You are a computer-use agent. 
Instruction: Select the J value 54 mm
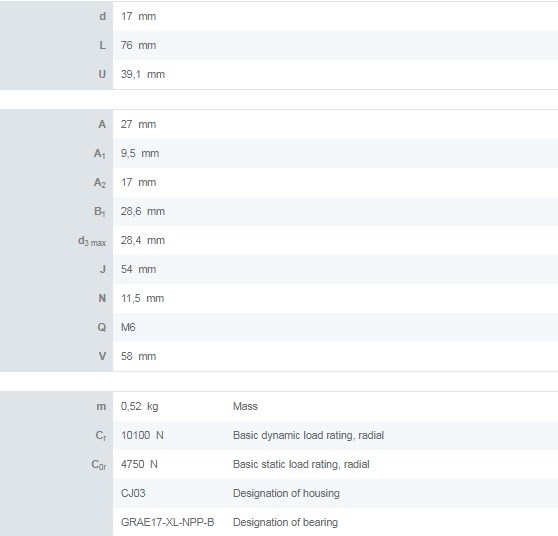click(138, 269)
